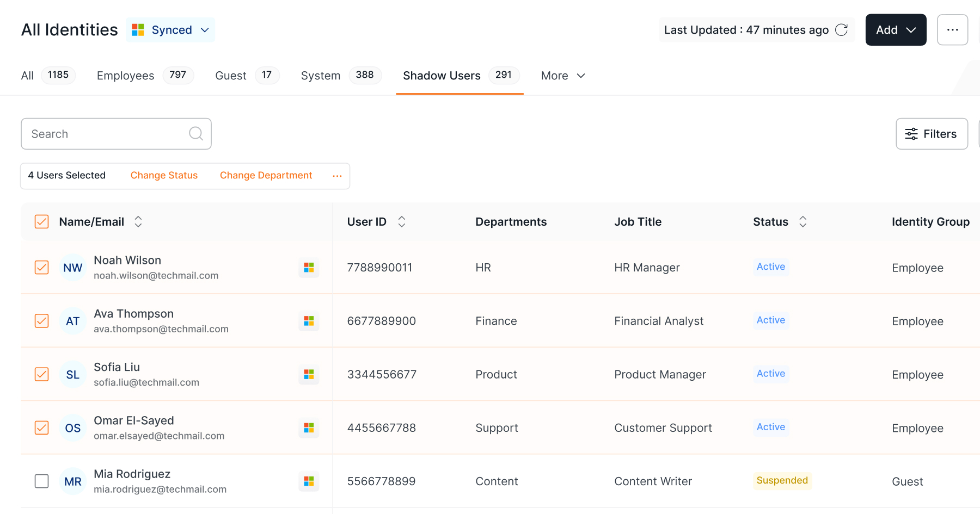This screenshot has width=980, height=514.
Task: Open the Synced status dropdown
Action: tap(170, 30)
